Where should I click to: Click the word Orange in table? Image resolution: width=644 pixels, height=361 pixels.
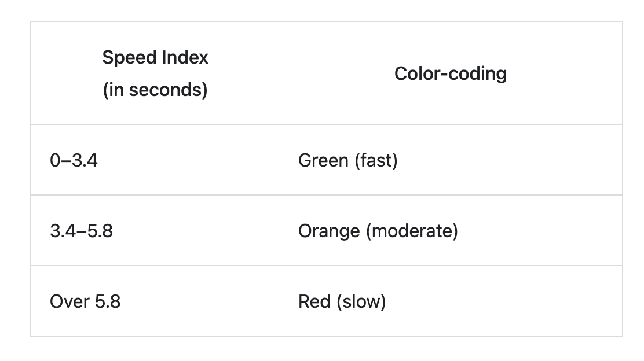[329, 231]
